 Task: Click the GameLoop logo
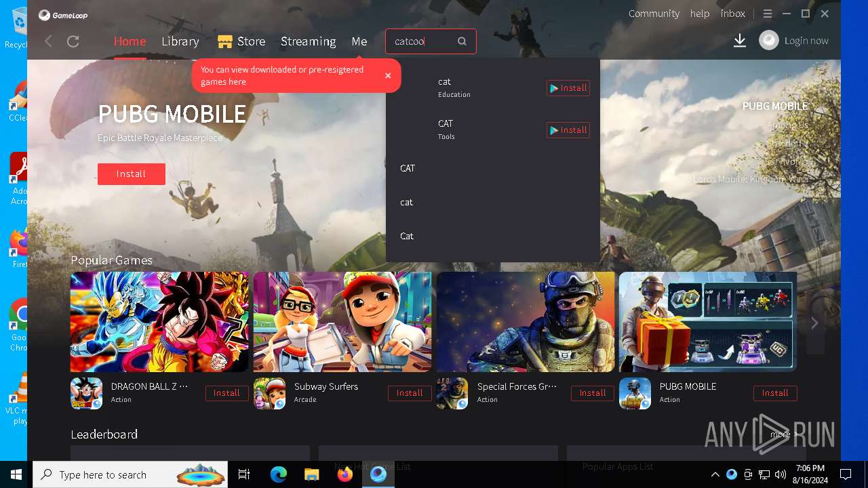coord(63,15)
